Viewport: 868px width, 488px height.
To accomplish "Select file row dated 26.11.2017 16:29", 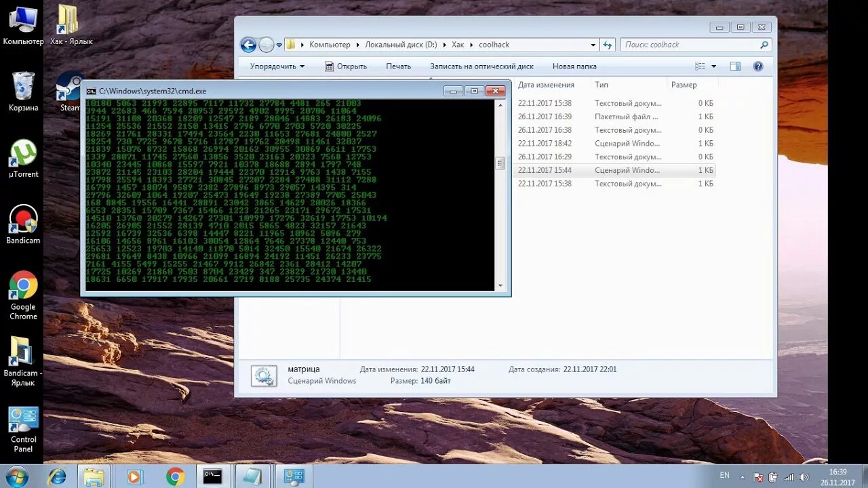I will 615,157.
